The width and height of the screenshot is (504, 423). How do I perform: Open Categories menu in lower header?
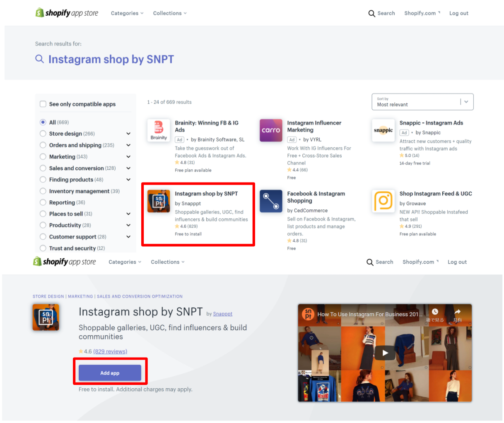pyautogui.click(x=125, y=262)
